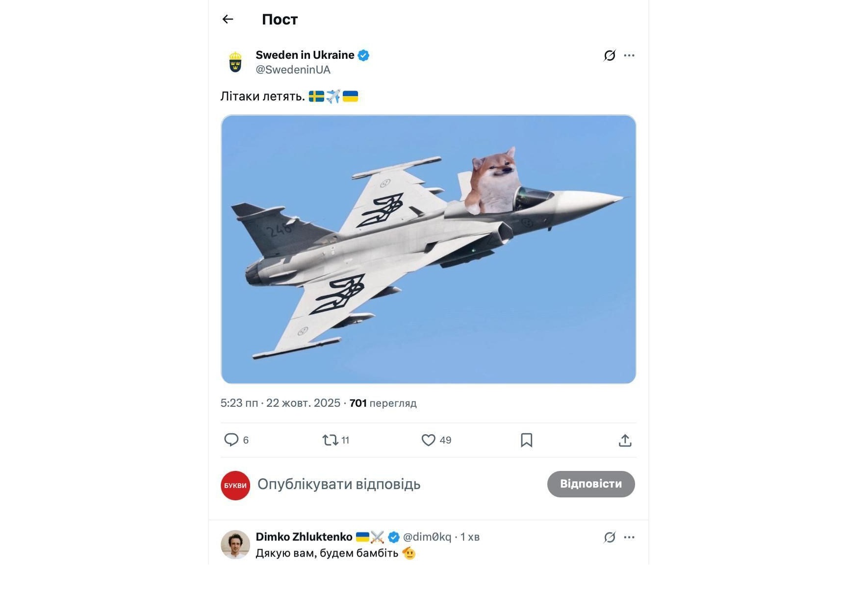
Task: Click the Букви account avatar
Action: tap(235, 485)
